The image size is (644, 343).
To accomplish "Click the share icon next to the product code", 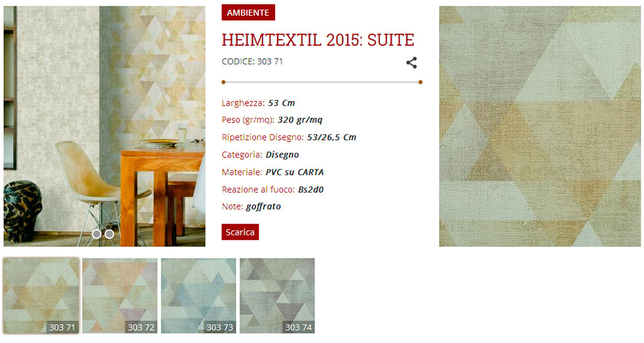I will [x=412, y=63].
